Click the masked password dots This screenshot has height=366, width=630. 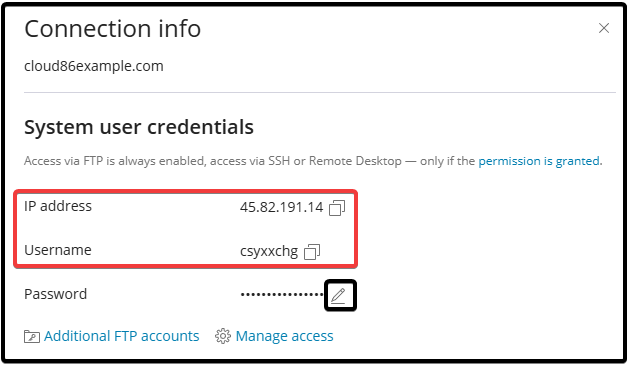(282, 294)
